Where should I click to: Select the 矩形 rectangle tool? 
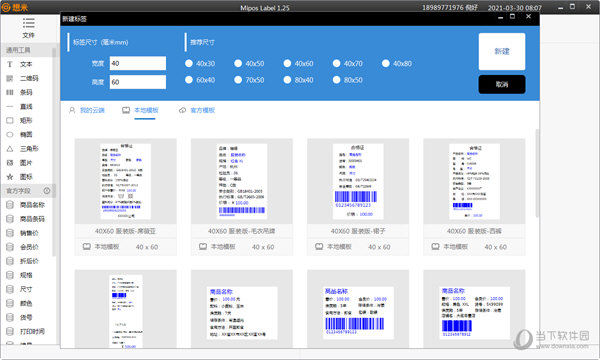[x=26, y=121]
